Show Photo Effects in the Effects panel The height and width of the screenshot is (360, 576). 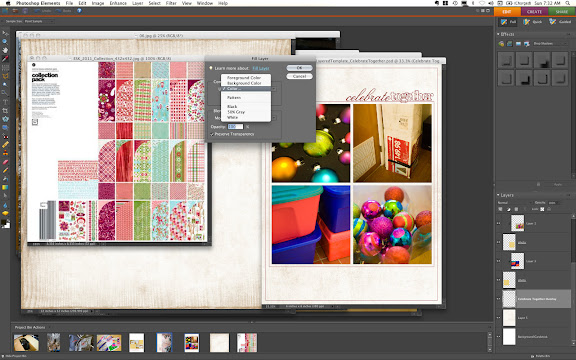click(x=518, y=44)
